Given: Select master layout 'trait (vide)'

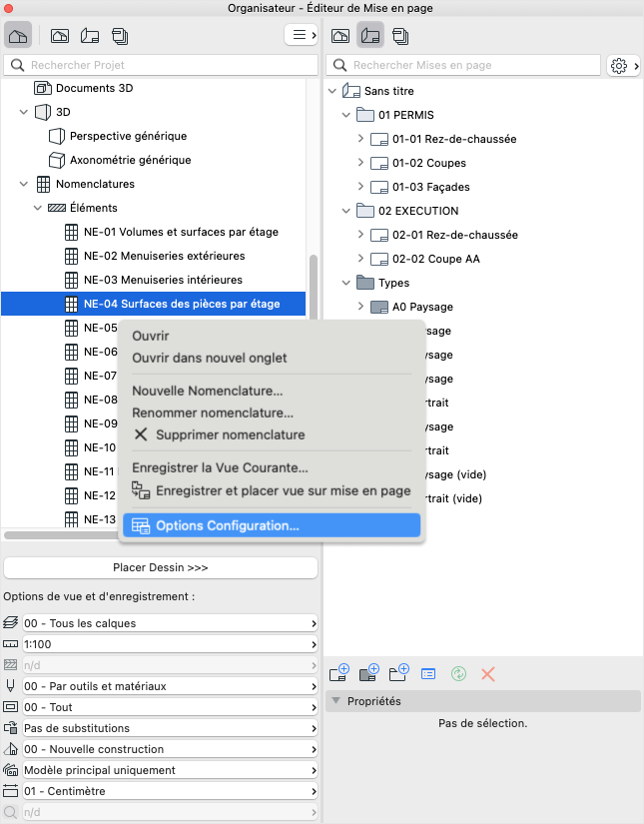Looking at the screenshot, I should tap(454, 498).
